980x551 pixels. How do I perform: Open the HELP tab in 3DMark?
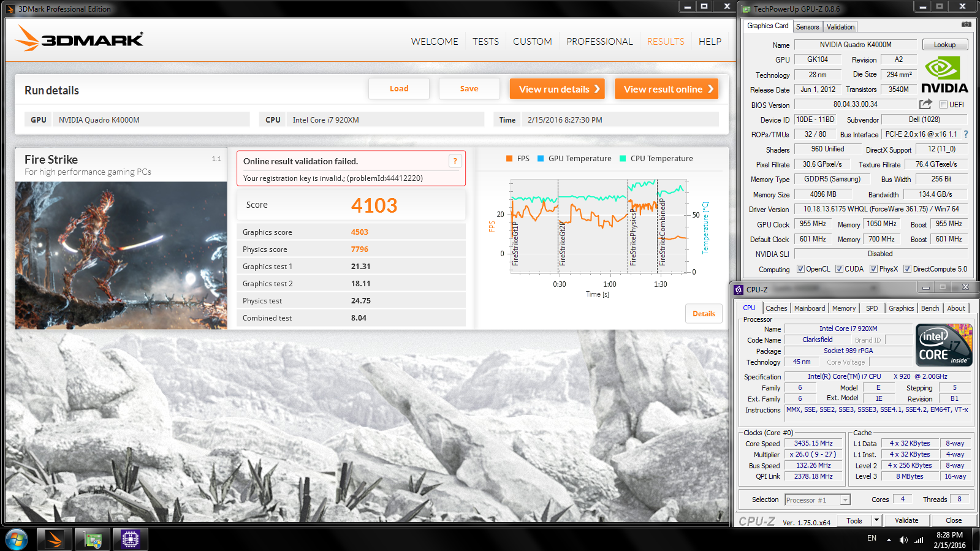(710, 42)
